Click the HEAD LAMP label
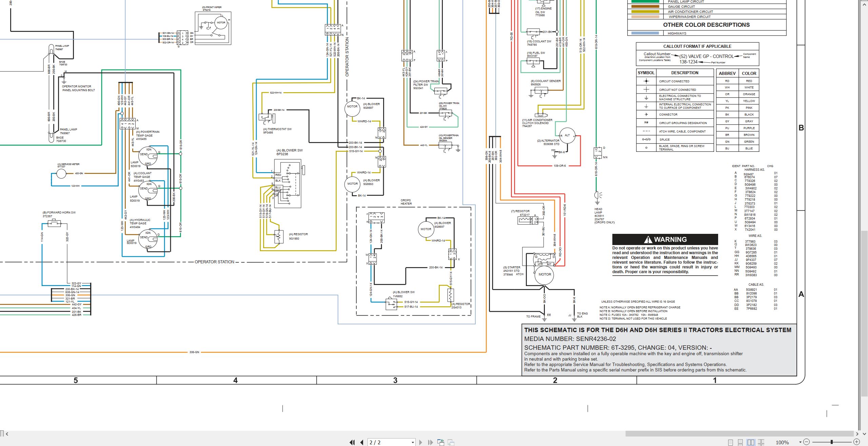The width and height of the screenshot is (868, 446). (x=598, y=211)
